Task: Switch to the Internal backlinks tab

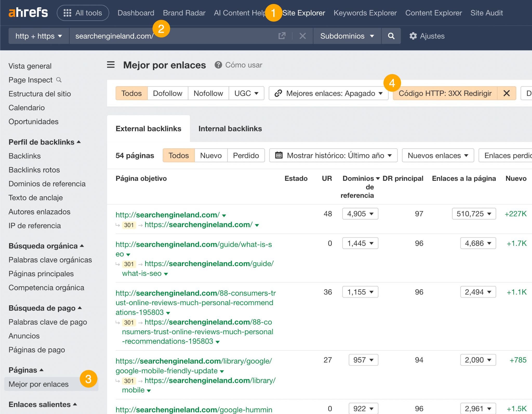Action: click(x=230, y=128)
